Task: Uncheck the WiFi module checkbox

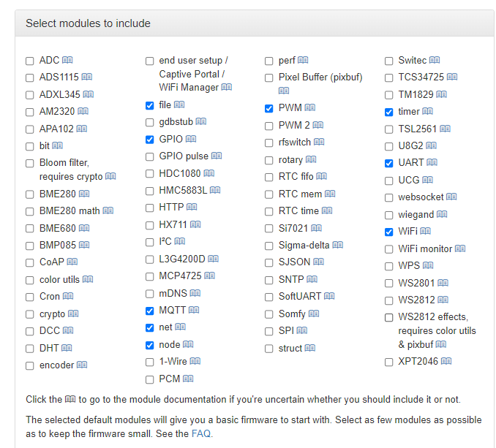Action: [x=388, y=232]
